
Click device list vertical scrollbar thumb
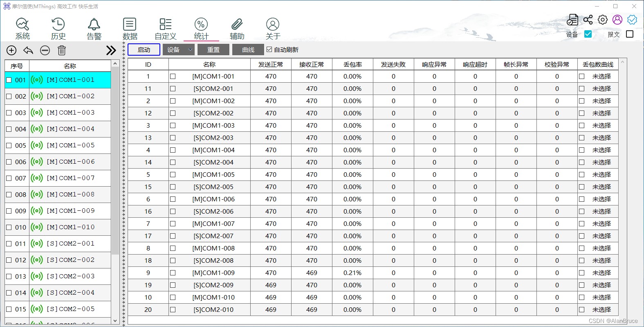point(115,161)
